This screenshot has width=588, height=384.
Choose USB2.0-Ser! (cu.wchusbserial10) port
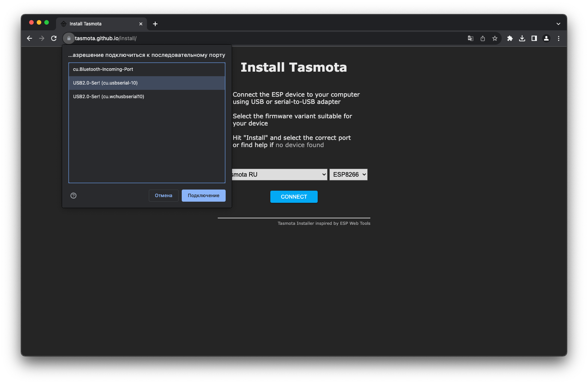[x=147, y=97]
